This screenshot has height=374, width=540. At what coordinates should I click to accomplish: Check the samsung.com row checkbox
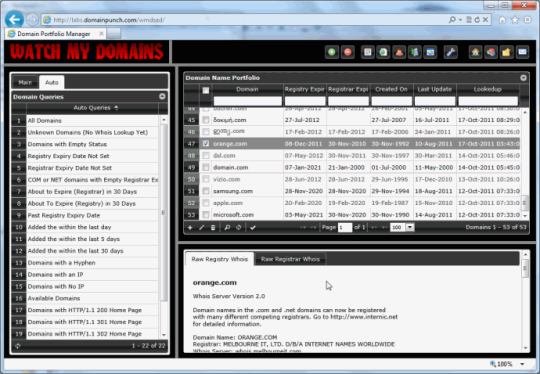pyautogui.click(x=206, y=191)
